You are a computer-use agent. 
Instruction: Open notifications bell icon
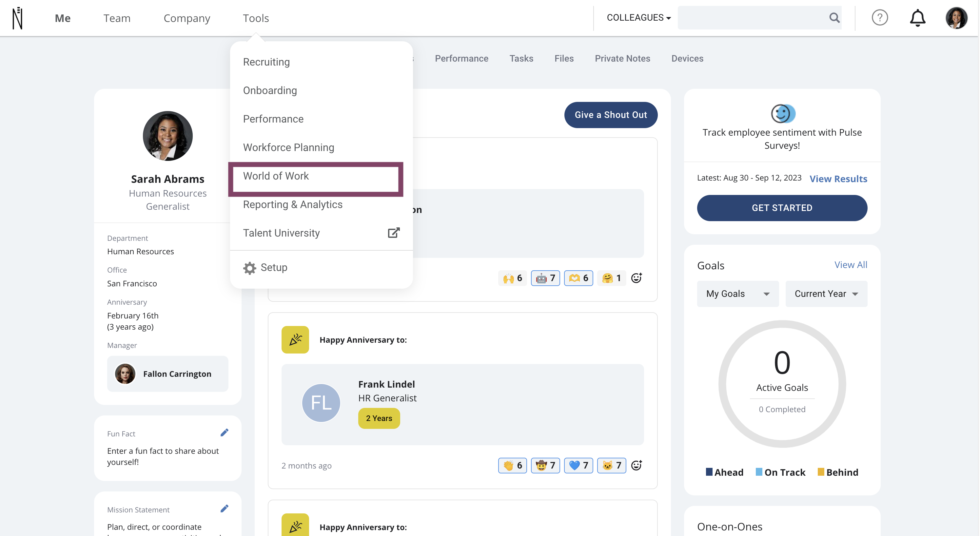[x=917, y=17]
